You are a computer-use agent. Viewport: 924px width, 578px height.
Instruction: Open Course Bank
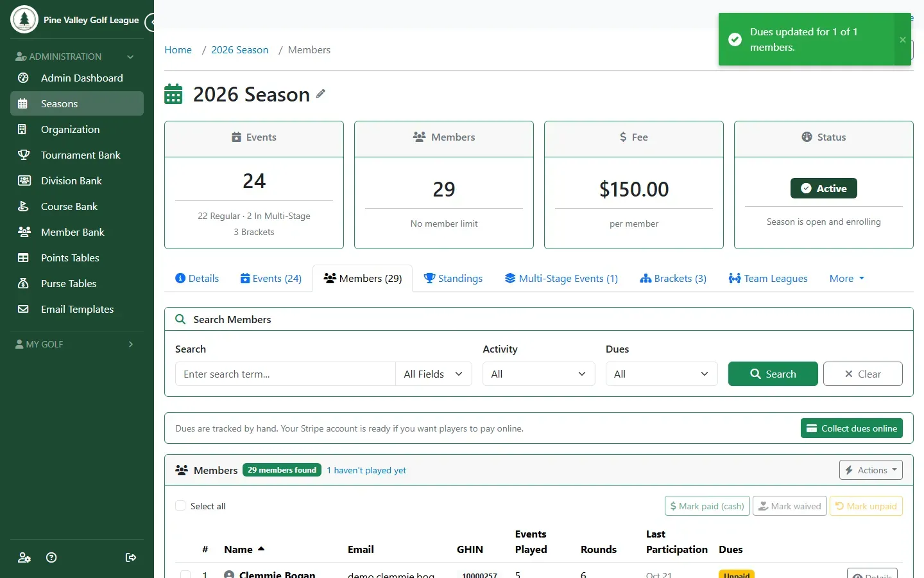77,206
